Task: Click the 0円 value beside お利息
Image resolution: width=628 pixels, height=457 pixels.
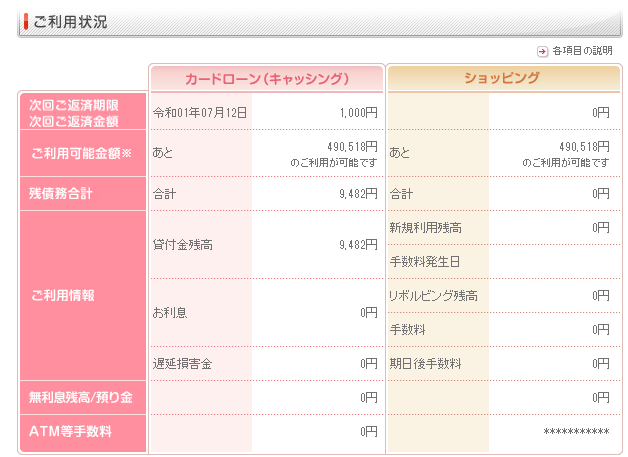Action: [369, 312]
